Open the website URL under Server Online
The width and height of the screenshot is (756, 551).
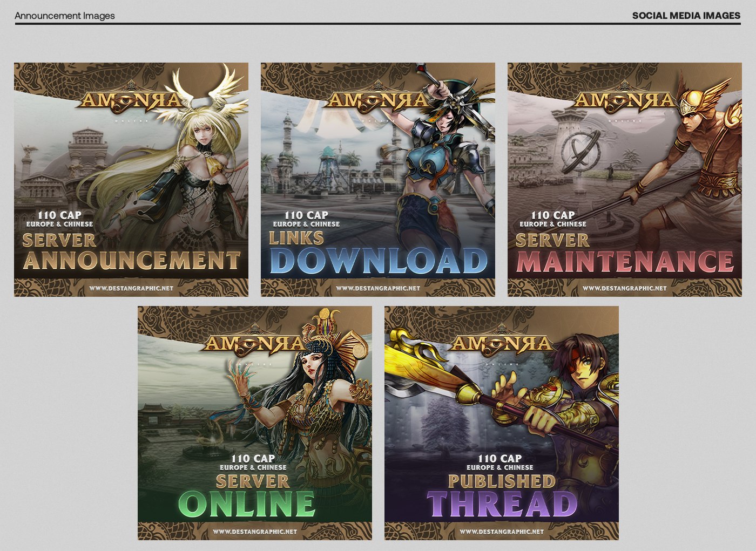click(255, 532)
